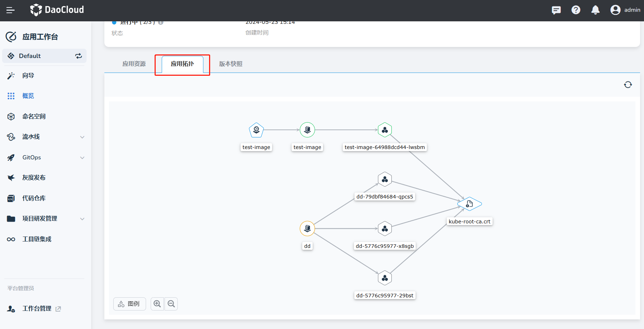Open the messages chat icon
This screenshot has height=329, width=644.
[556, 10]
